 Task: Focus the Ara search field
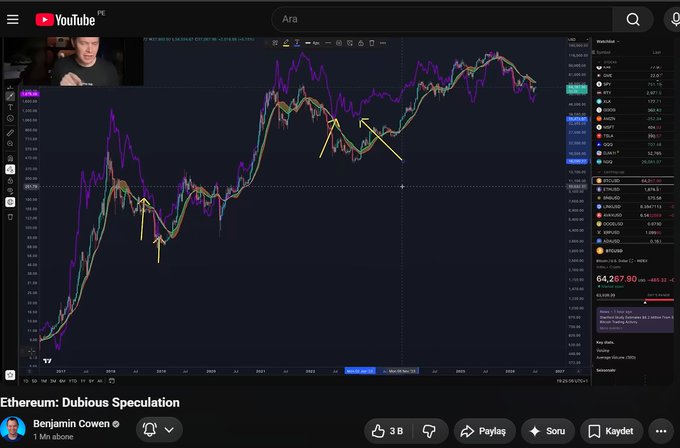pos(442,19)
